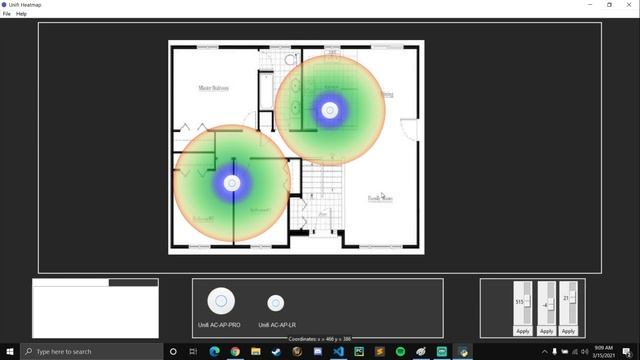Image resolution: width=640 pixels, height=360 pixels.
Task: Open the Help menu
Action: (x=21, y=14)
